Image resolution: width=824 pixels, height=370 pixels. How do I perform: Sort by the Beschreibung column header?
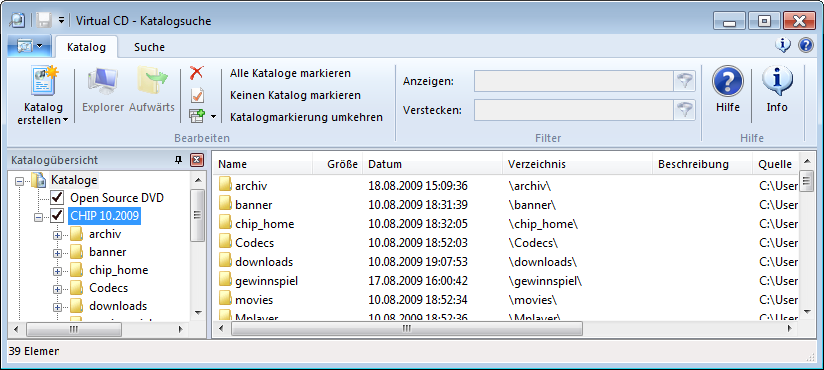click(x=703, y=164)
